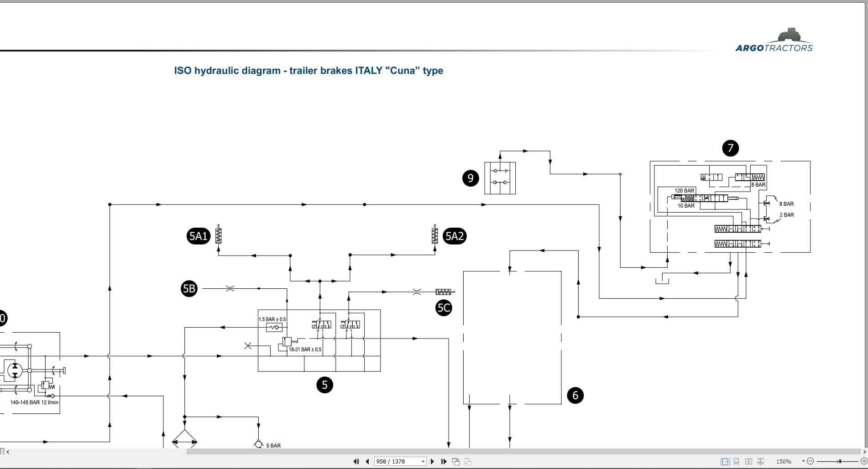
Task: Open the page number dropdown arrow
Action: 423,462
